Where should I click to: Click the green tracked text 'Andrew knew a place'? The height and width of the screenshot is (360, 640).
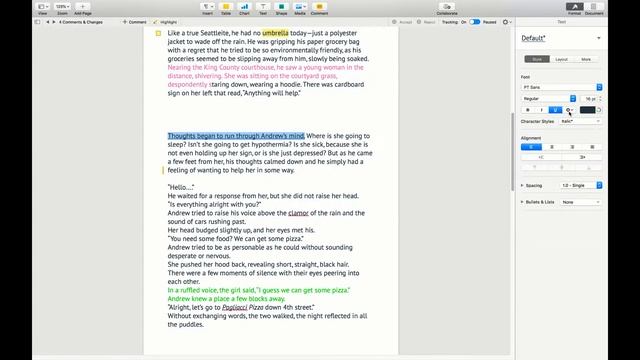coord(197,299)
